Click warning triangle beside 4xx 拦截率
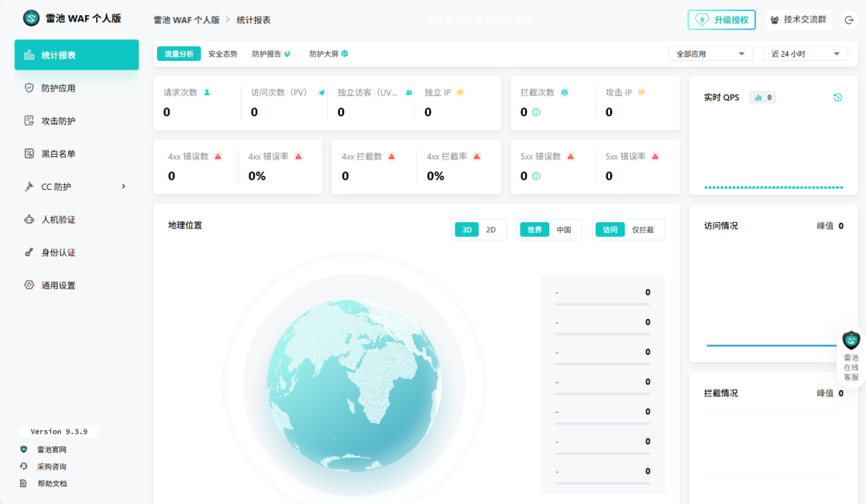Screen dimensions: 866x504 (476, 156)
